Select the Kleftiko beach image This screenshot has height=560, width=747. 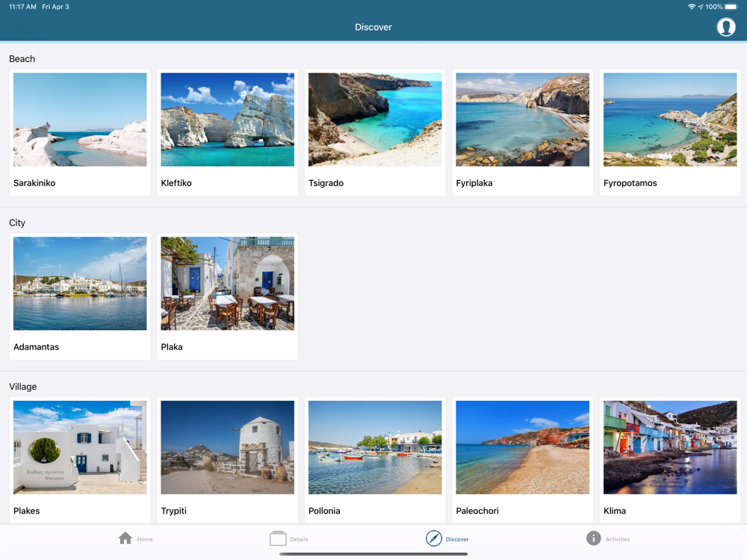[227, 119]
